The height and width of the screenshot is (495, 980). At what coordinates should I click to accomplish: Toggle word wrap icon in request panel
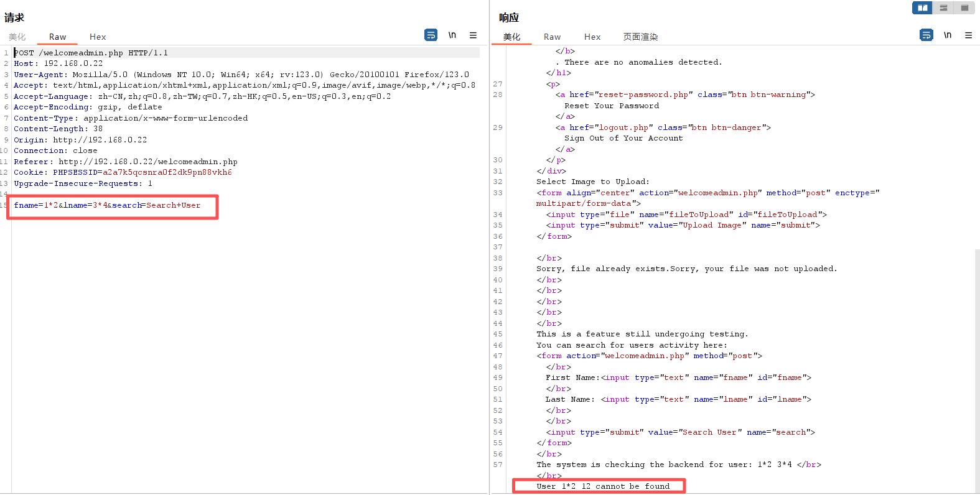[431, 35]
